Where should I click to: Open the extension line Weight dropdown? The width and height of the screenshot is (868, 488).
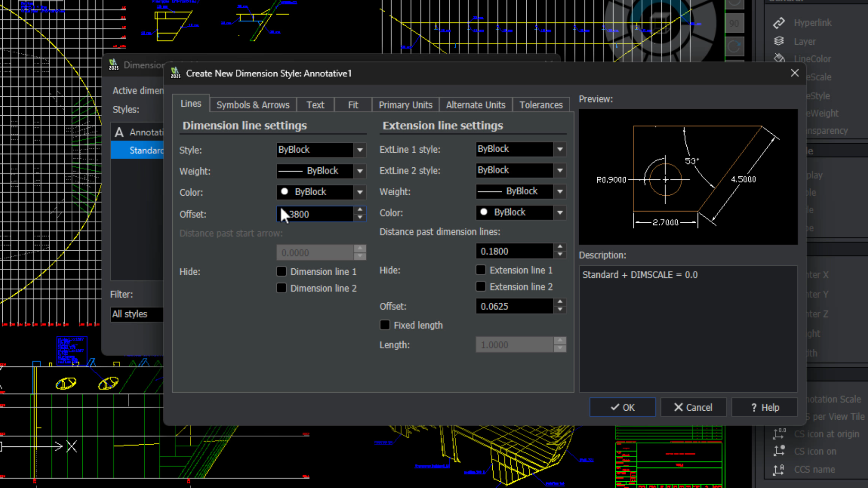pos(560,192)
